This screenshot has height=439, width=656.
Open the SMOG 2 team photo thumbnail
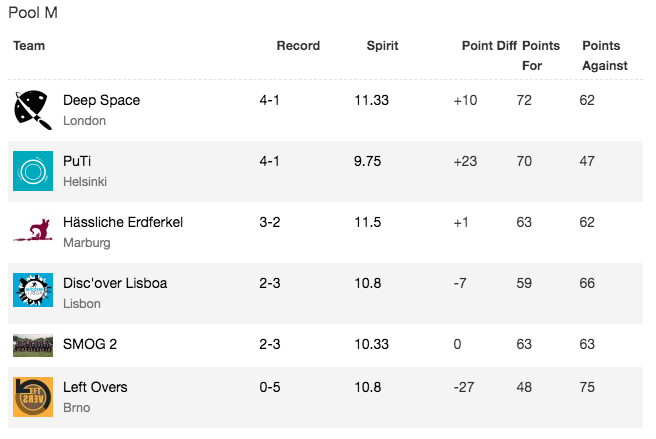click(x=33, y=345)
